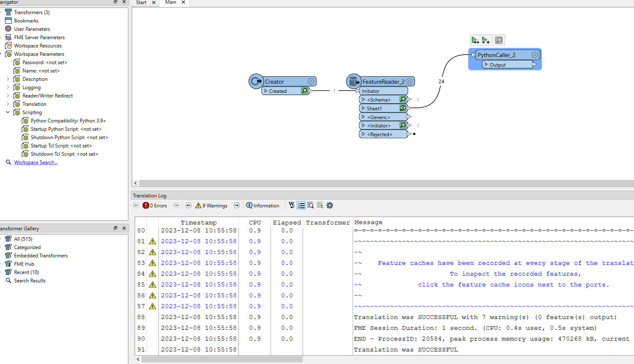Select the FeatureReader_2 database icon
Viewport: 634px width, 364px height.
(x=353, y=81)
